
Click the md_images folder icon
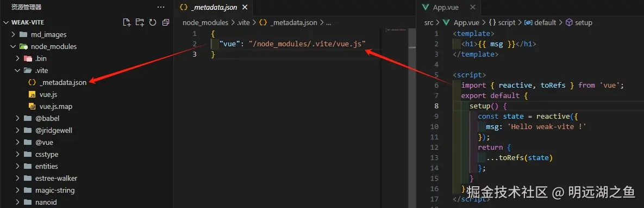click(x=23, y=35)
